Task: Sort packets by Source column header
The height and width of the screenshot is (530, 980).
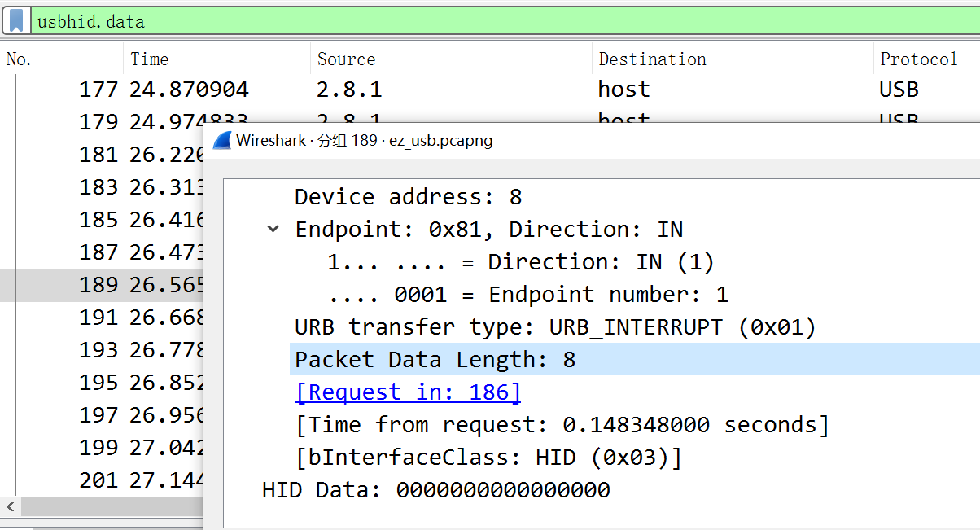Action: (x=346, y=59)
